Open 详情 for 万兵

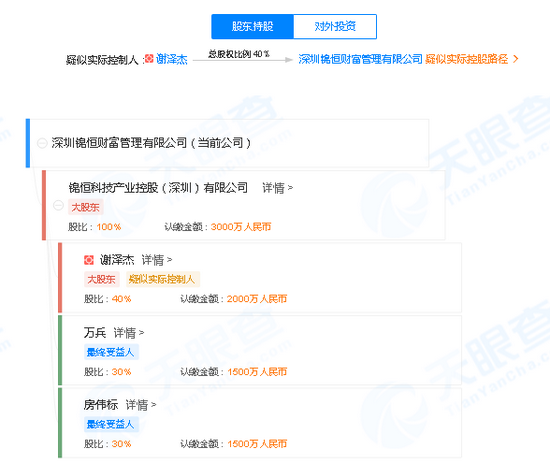(129, 332)
